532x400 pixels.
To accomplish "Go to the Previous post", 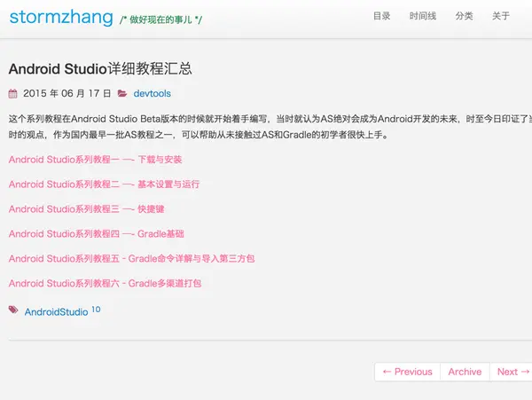I will point(408,372).
